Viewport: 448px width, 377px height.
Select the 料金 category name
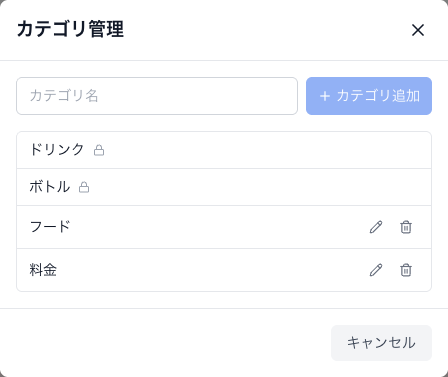(x=43, y=270)
